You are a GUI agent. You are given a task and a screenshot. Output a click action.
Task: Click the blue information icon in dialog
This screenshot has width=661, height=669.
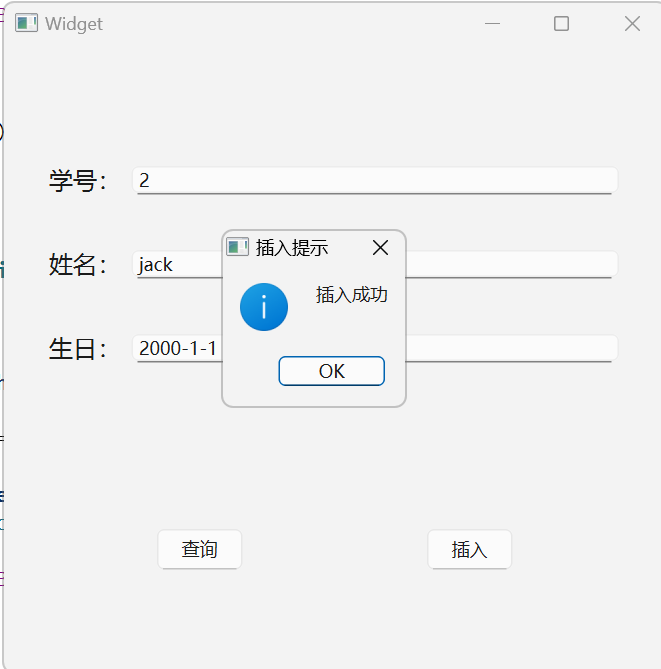pos(264,307)
